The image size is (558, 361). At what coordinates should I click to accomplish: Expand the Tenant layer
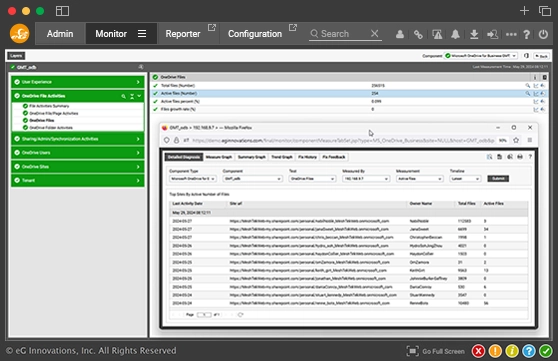[77, 180]
